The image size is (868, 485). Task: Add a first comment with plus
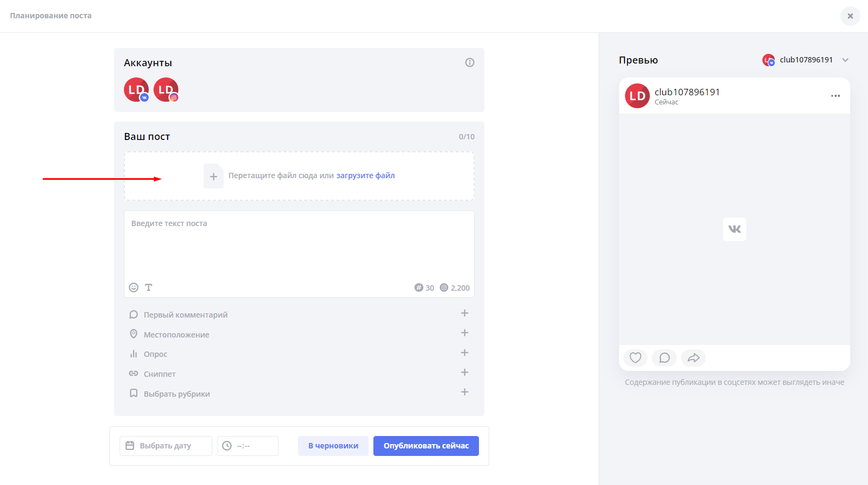[x=464, y=313]
